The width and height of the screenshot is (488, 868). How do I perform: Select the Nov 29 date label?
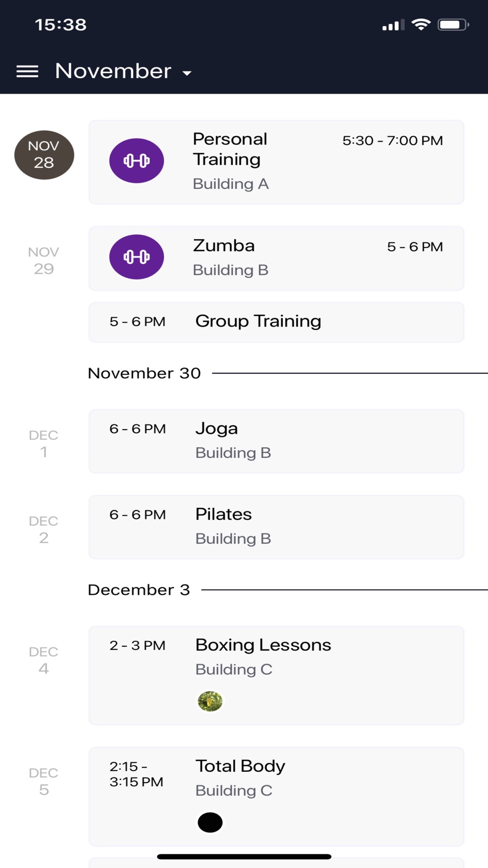coord(43,260)
